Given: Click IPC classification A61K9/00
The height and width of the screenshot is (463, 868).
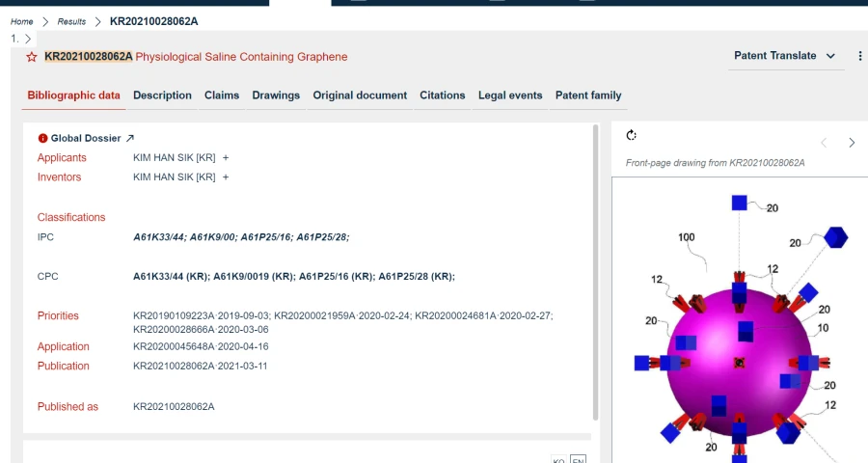Looking at the screenshot, I should (214, 237).
